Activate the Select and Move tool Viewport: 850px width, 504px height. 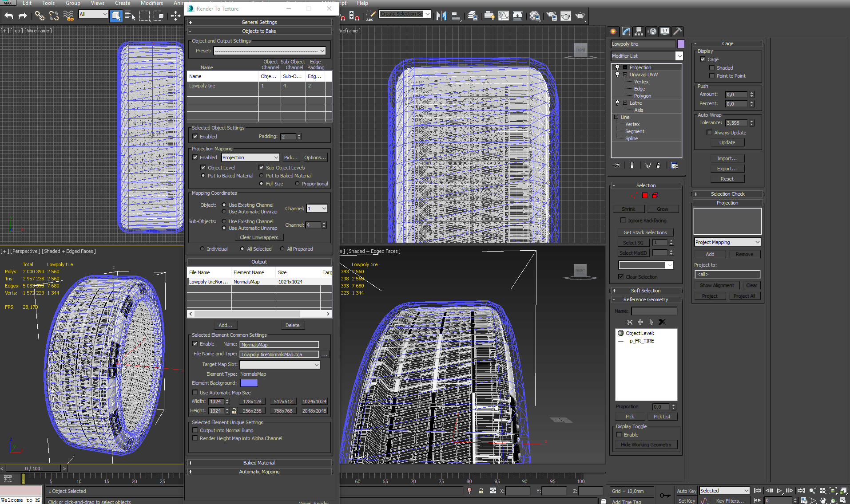tap(175, 16)
